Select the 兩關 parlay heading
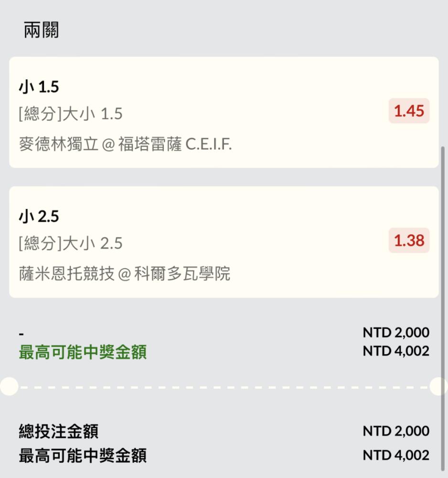The height and width of the screenshot is (478, 448). coord(42,31)
